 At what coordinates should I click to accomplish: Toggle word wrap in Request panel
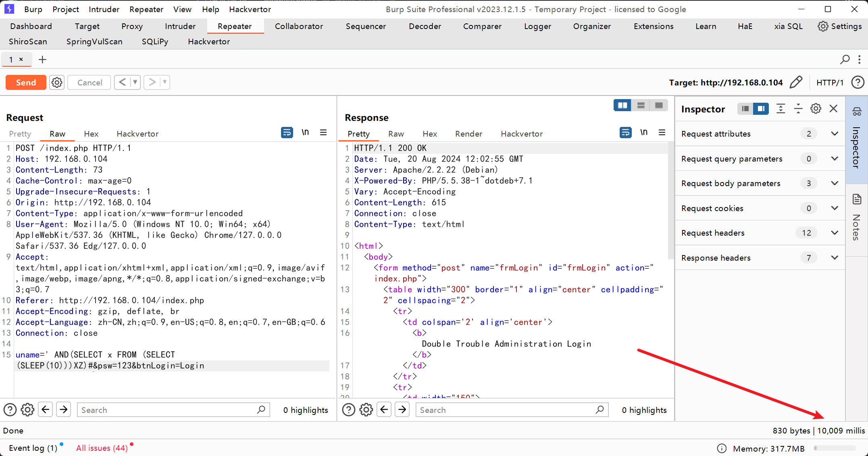pos(287,133)
